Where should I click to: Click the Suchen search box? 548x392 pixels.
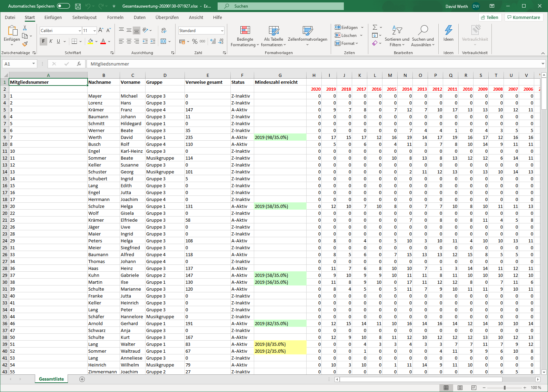point(281,6)
